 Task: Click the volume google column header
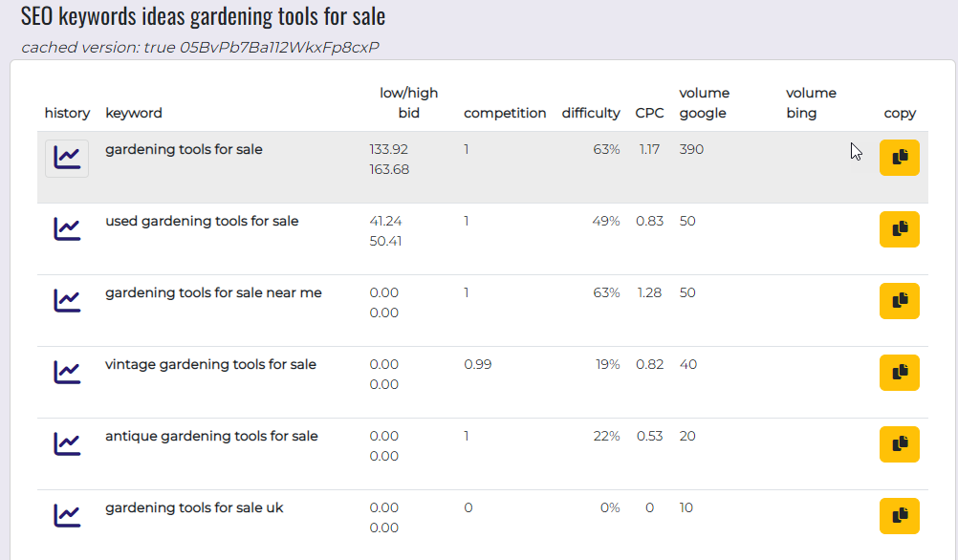pyautogui.click(x=704, y=102)
